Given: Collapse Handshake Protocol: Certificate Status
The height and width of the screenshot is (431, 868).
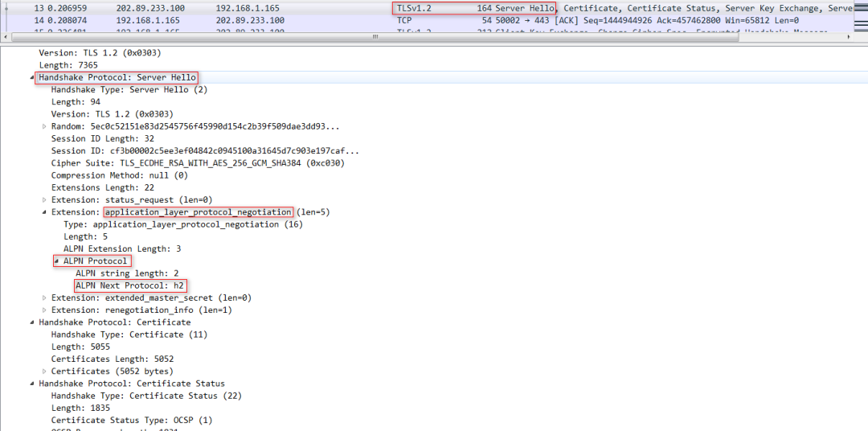Looking at the screenshot, I should pyautogui.click(x=32, y=384).
